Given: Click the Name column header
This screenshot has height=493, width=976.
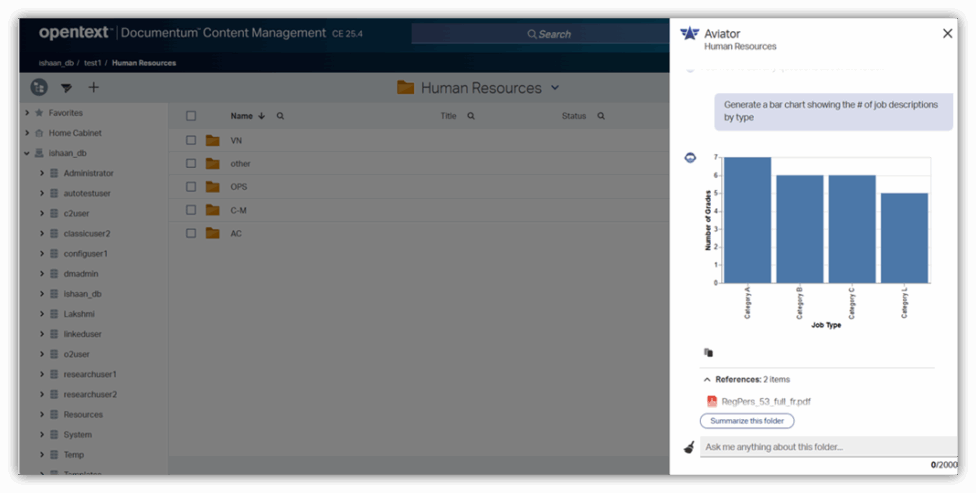Looking at the screenshot, I should pos(242,116).
